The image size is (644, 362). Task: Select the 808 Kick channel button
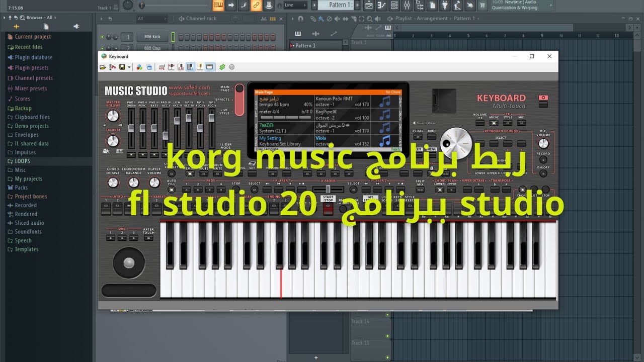coord(152,37)
